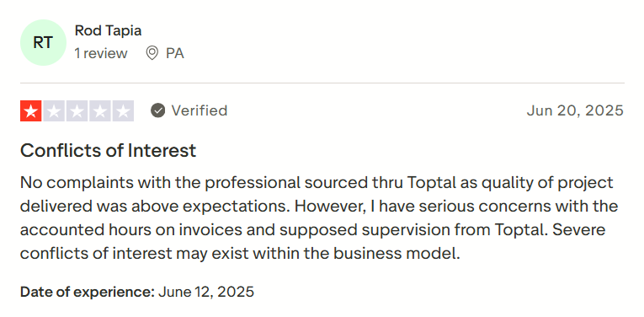
Task: Open Rod Tapia's profile name
Action: coord(108,31)
